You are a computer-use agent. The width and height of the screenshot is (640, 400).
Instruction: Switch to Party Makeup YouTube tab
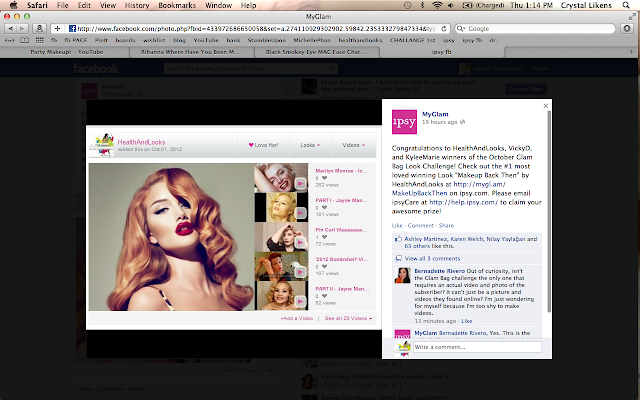[65, 52]
